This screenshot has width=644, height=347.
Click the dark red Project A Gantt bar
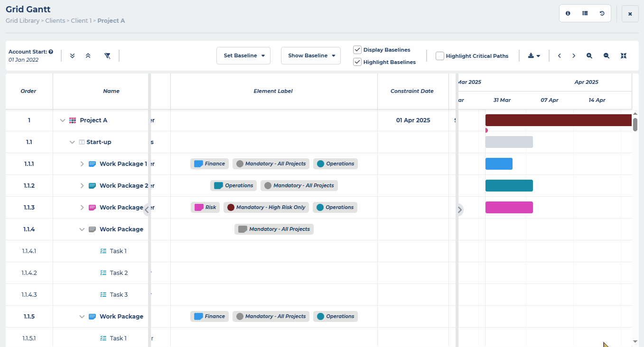point(558,120)
